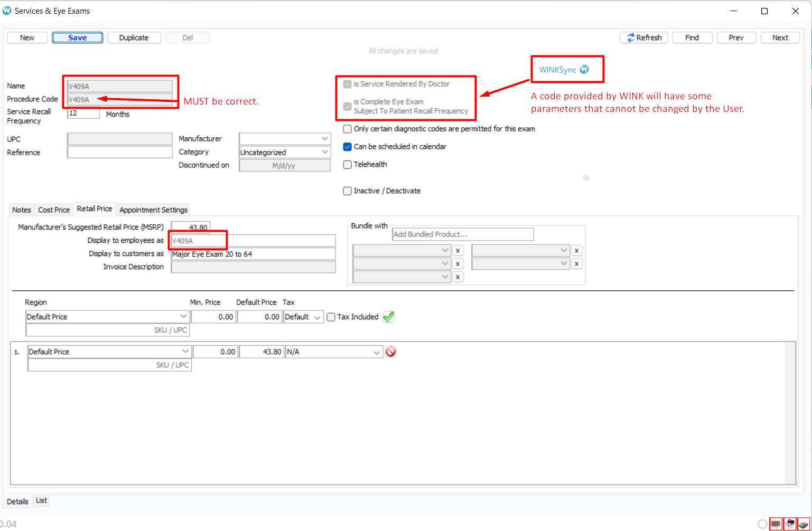Viewport: 812px width, 531px height.
Task: Open the Category dropdown showing Uncategorized
Action: [285, 152]
